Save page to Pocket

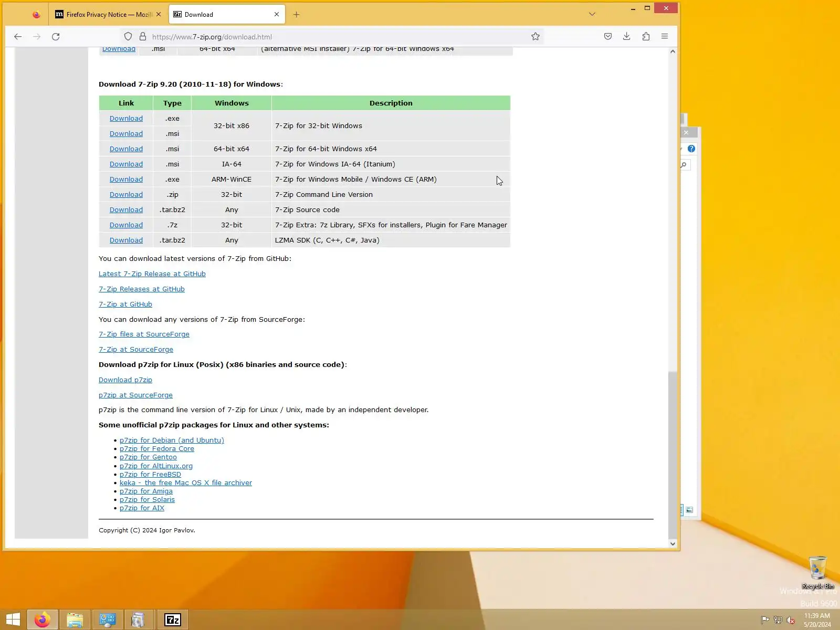(x=608, y=37)
